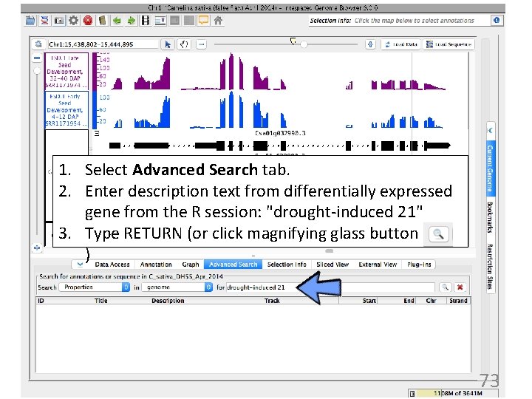532x399 pixels.
Task: Go back with the green left arrow
Action: [117, 21]
